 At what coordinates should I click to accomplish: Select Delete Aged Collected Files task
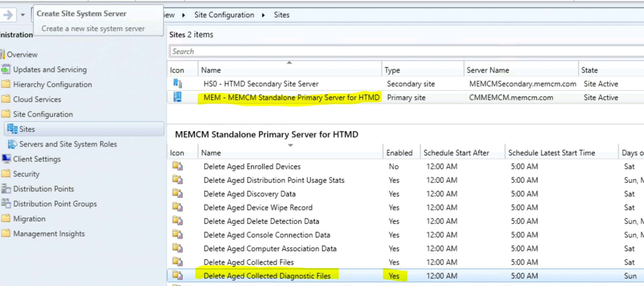click(x=405, y=262)
